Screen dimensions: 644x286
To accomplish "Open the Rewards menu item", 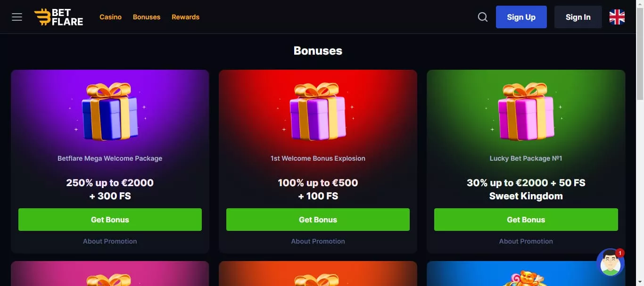I will click(x=185, y=17).
